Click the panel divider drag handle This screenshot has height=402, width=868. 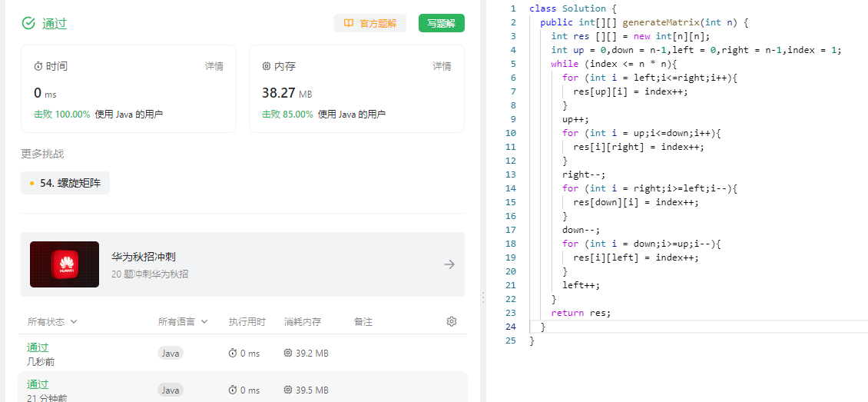pyautogui.click(x=482, y=297)
